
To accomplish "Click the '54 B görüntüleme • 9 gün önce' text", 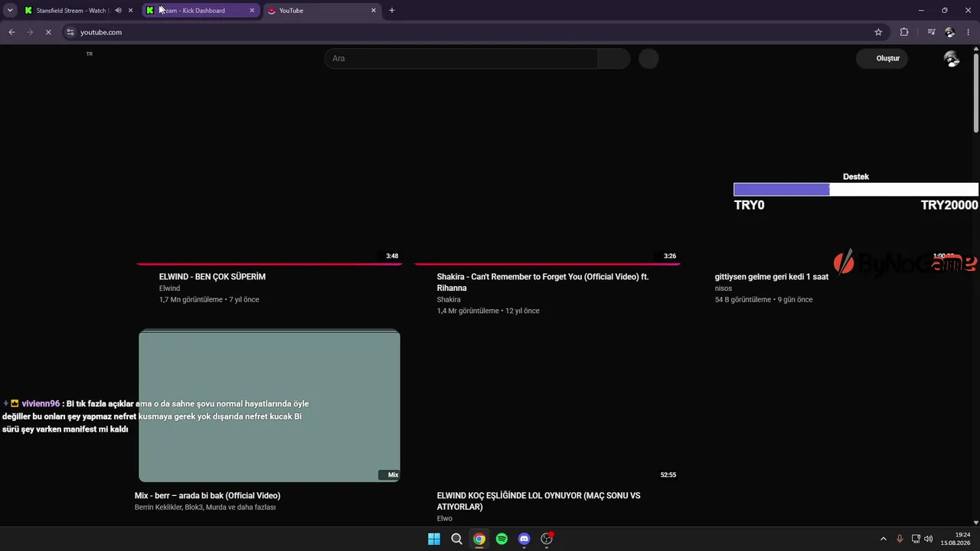I will 763,300.
